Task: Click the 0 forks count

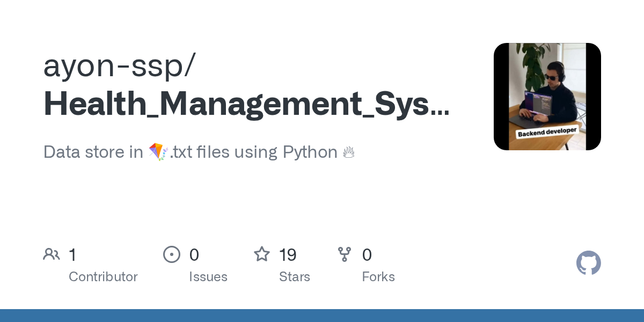Action: click(x=367, y=255)
